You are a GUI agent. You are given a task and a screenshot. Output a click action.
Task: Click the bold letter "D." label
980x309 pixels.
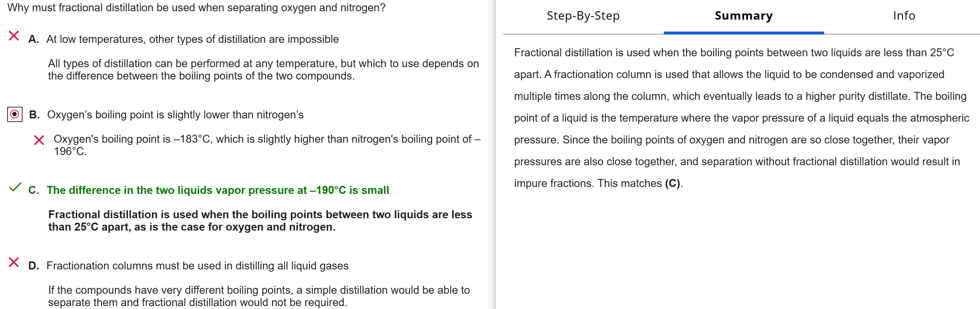33,265
